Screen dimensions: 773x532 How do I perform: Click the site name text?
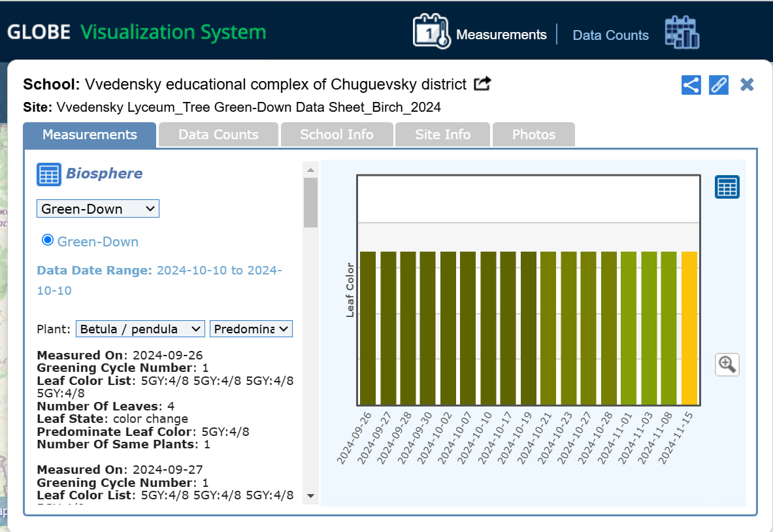[x=248, y=107]
